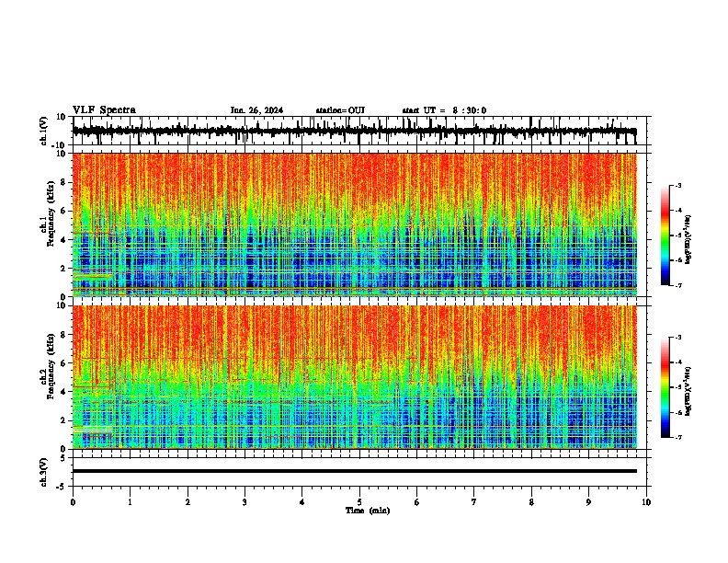Click the ch.2 frequency axis '2' tick label

pos(64,420)
